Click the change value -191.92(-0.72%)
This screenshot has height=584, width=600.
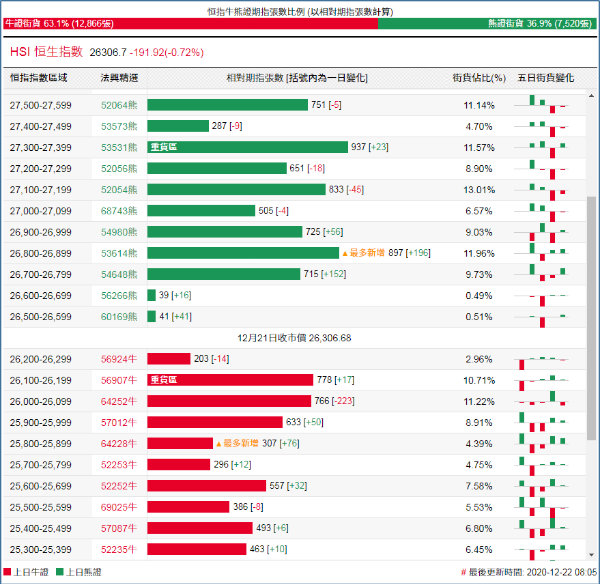(166, 52)
